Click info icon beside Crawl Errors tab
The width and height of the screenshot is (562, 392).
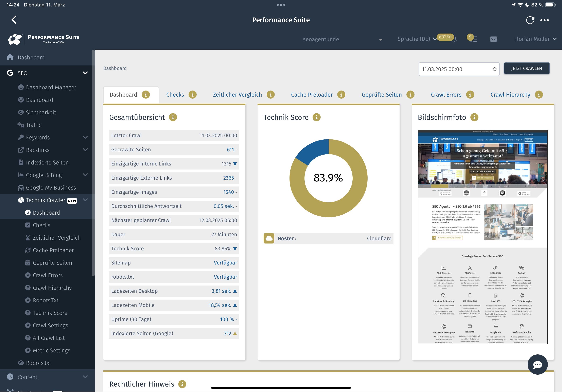(x=470, y=95)
